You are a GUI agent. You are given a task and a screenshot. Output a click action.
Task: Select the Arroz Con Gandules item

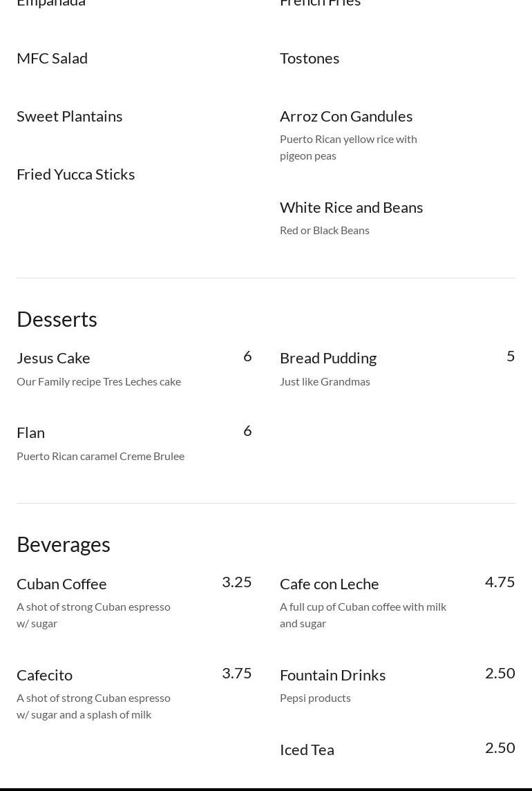point(345,116)
